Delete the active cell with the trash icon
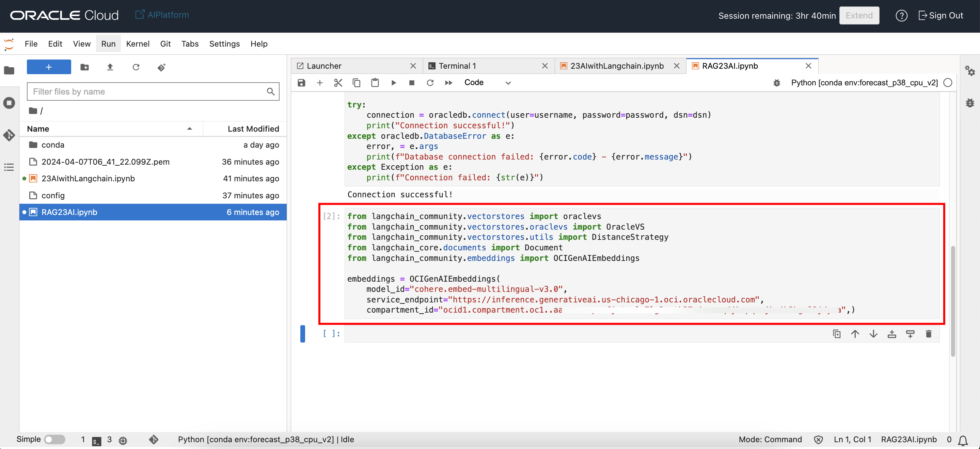This screenshot has height=449, width=980. pyautogui.click(x=928, y=334)
